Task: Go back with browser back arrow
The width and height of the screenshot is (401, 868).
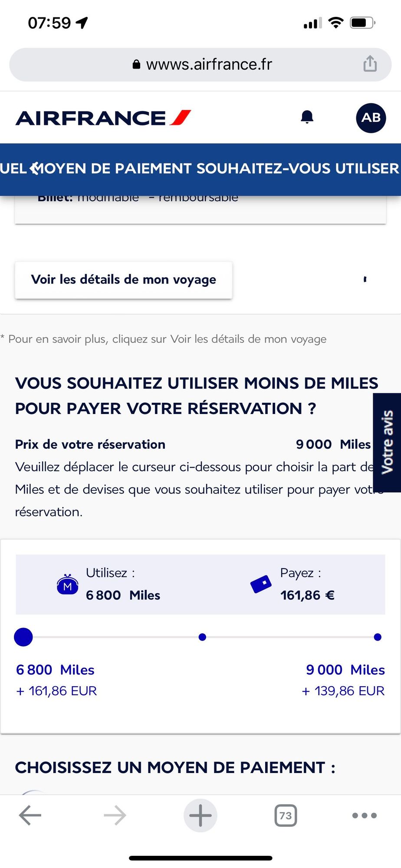Action: click(x=30, y=815)
